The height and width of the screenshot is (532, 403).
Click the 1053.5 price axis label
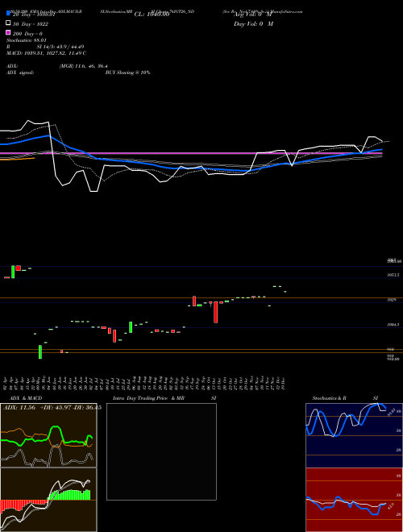393,275
